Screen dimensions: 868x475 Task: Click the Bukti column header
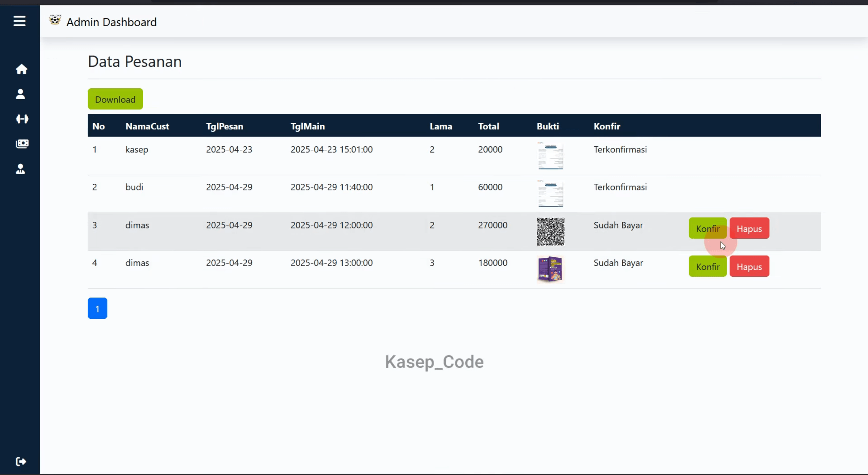pos(548,126)
